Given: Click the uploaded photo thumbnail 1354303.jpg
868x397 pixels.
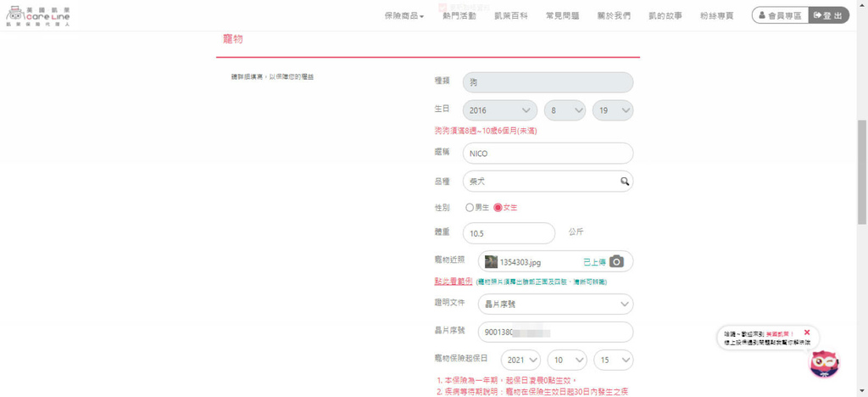Looking at the screenshot, I should coord(491,261).
